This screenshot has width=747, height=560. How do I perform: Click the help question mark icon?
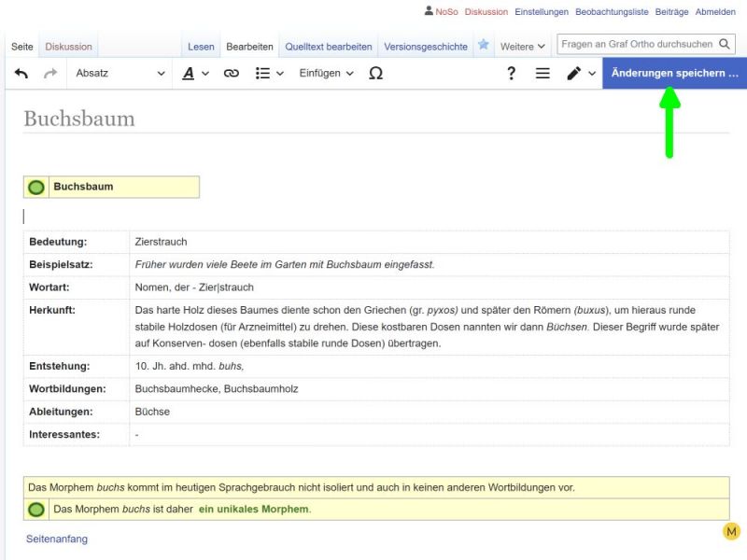coord(512,73)
